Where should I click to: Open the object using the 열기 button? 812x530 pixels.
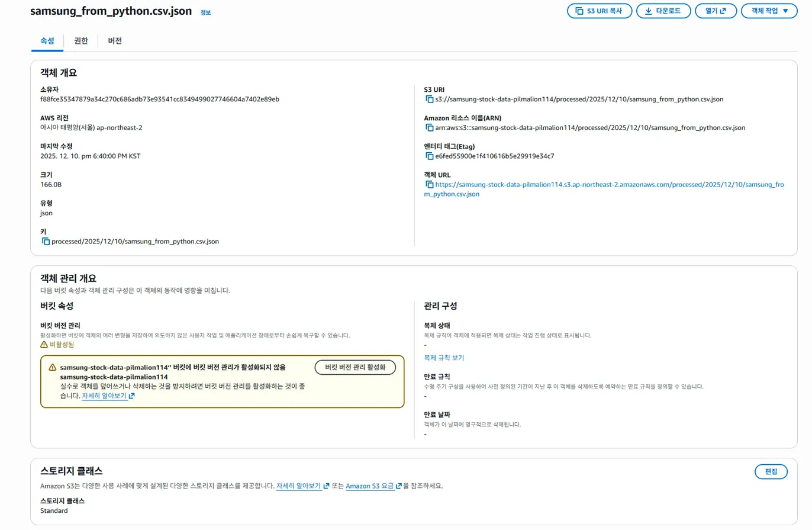pos(716,11)
